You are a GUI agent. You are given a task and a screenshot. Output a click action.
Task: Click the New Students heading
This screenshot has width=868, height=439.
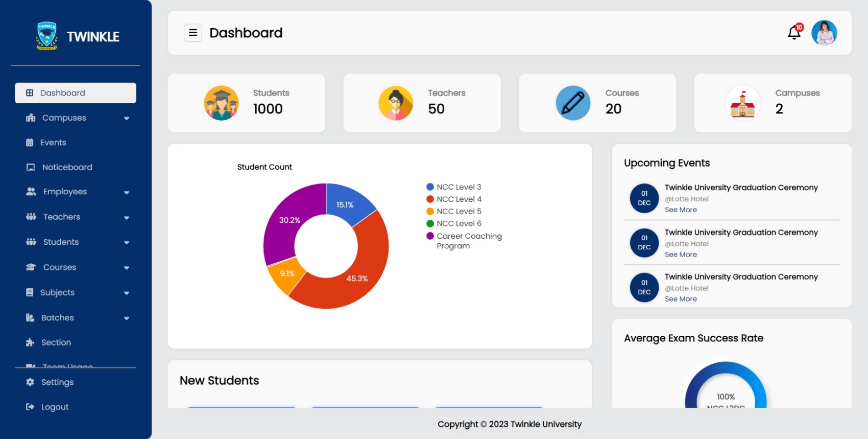tap(220, 381)
